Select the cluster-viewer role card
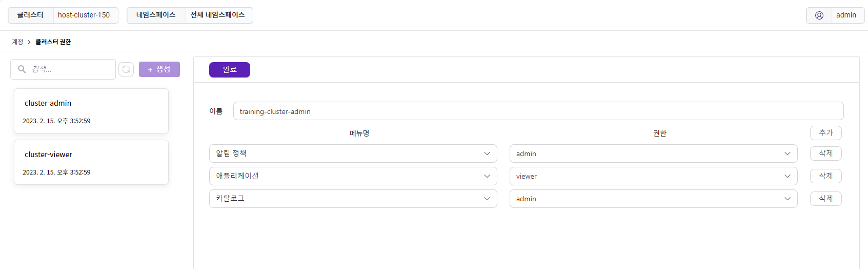Viewport: 868px width, 269px height. (91, 162)
